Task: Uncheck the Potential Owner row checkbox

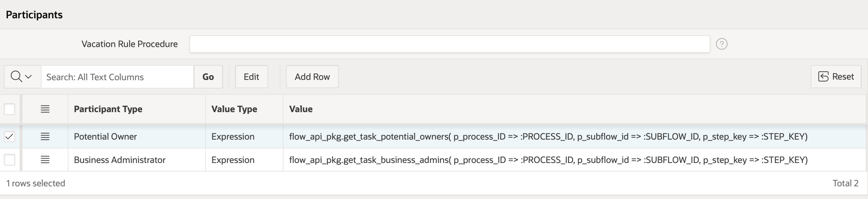Action: click(10, 136)
